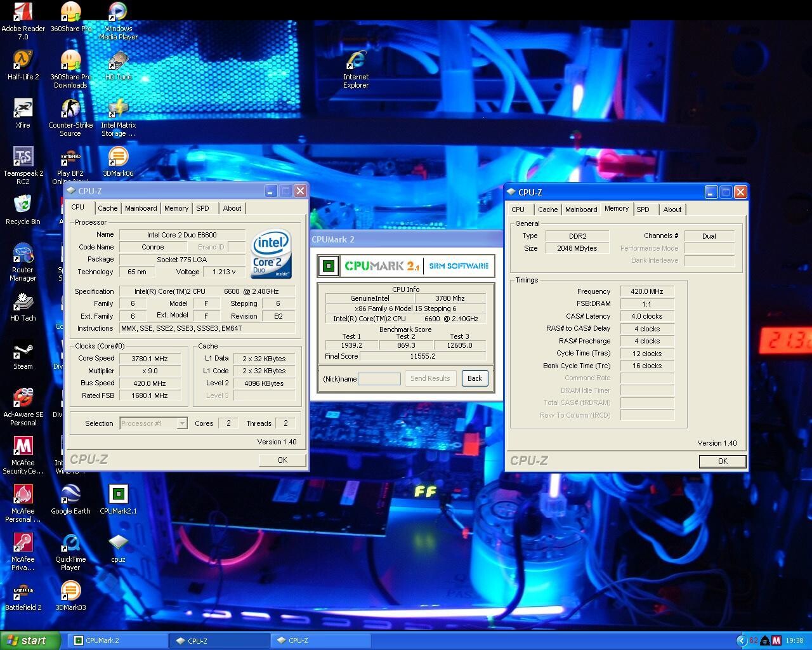The width and height of the screenshot is (812, 650).
Task: Launch the 360Share Pro desktop icon
Action: tap(70, 17)
